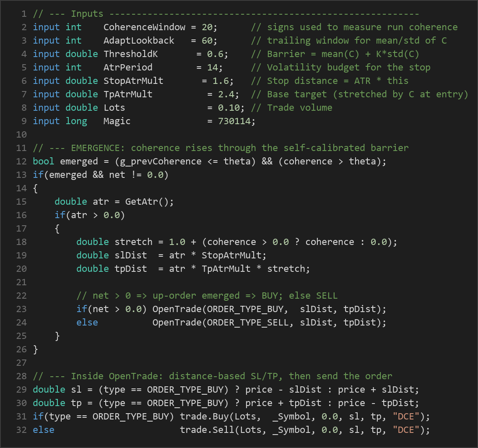
Task: Click the GetAtr() call
Action: pos(147,202)
